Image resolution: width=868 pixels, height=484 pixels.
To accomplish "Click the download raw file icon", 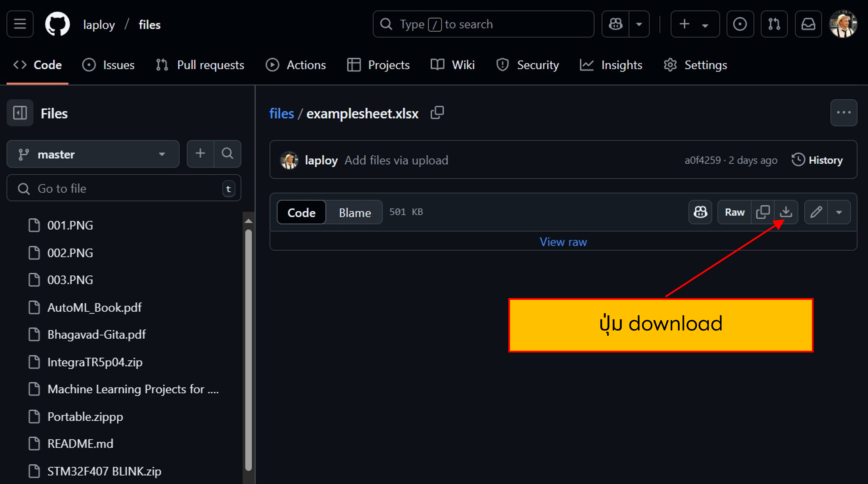I will point(785,212).
